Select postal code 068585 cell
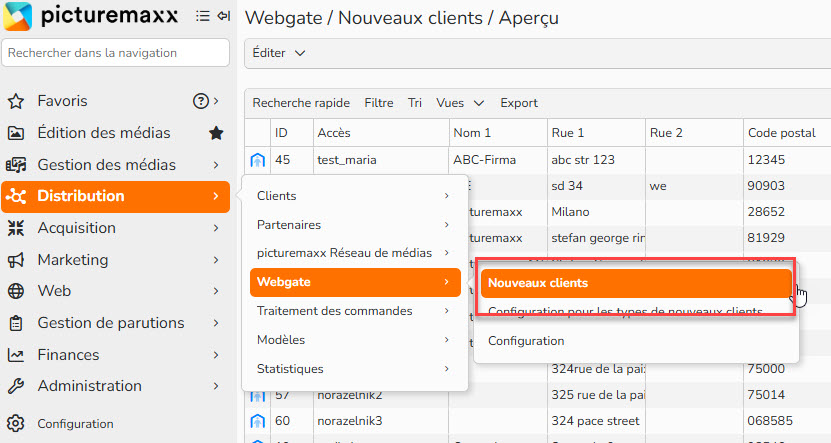 [x=787, y=421]
